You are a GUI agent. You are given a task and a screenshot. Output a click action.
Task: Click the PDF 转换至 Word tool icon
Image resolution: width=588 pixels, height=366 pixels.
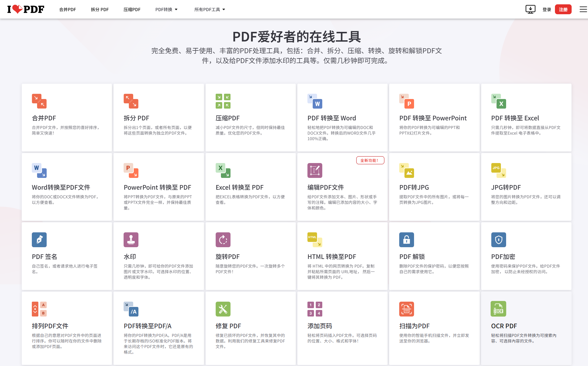click(315, 101)
